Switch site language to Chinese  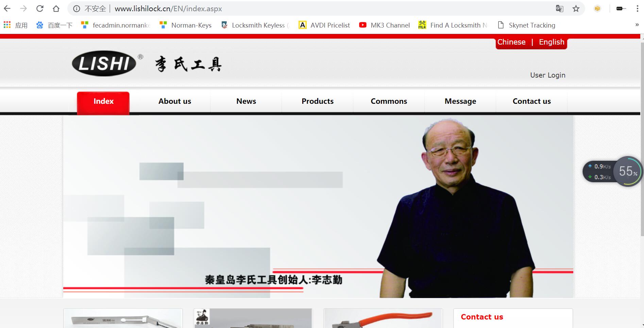pos(511,42)
